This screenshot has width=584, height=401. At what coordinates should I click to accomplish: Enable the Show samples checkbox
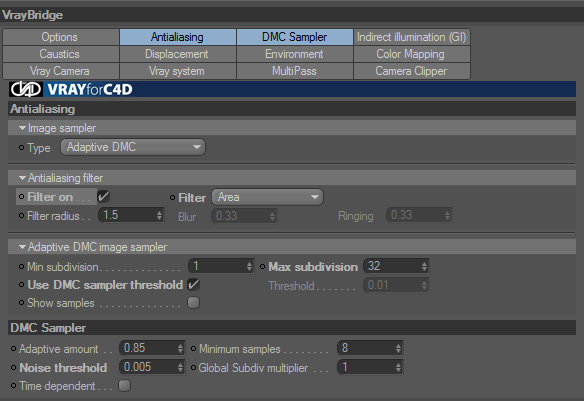click(194, 303)
